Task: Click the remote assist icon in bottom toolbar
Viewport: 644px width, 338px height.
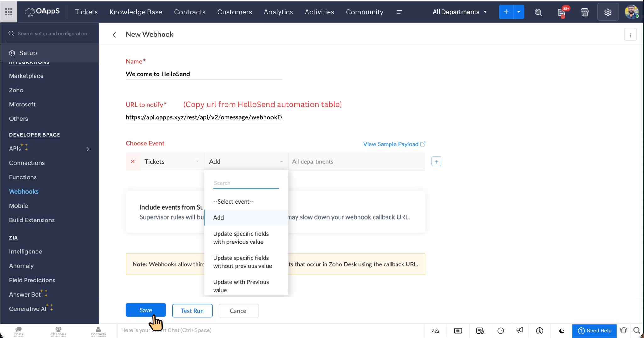Action: pos(480,331)
